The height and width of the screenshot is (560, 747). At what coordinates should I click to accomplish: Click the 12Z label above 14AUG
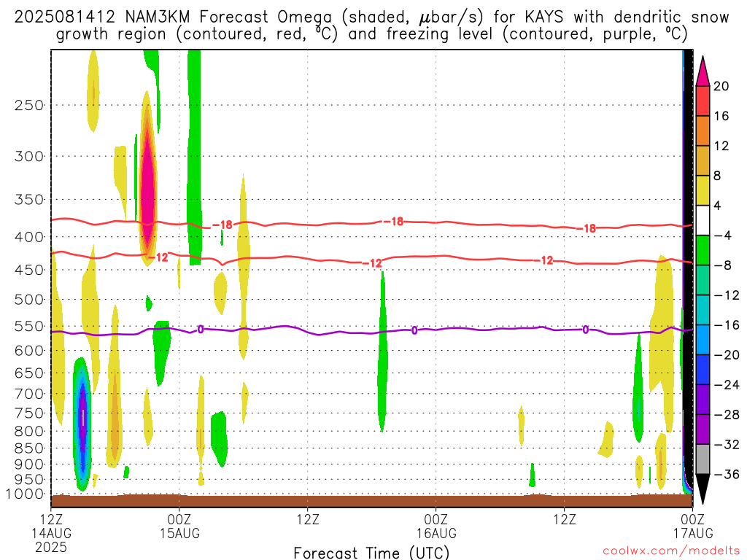pos(51,518)
